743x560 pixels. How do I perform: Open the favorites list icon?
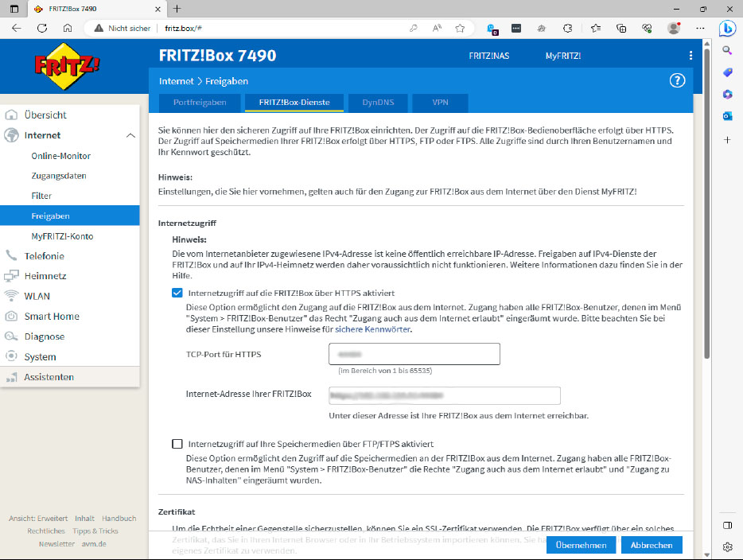[596, 29]
